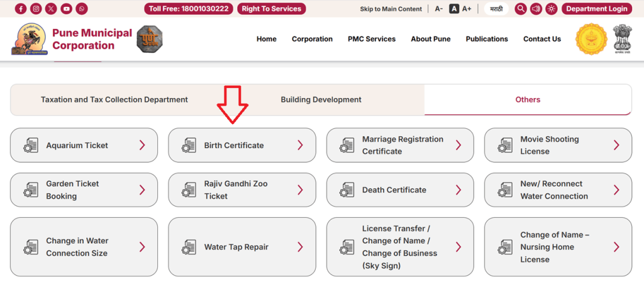
Task: Switch to Taxation and Tax Collection Department tab
Action: 114,100
